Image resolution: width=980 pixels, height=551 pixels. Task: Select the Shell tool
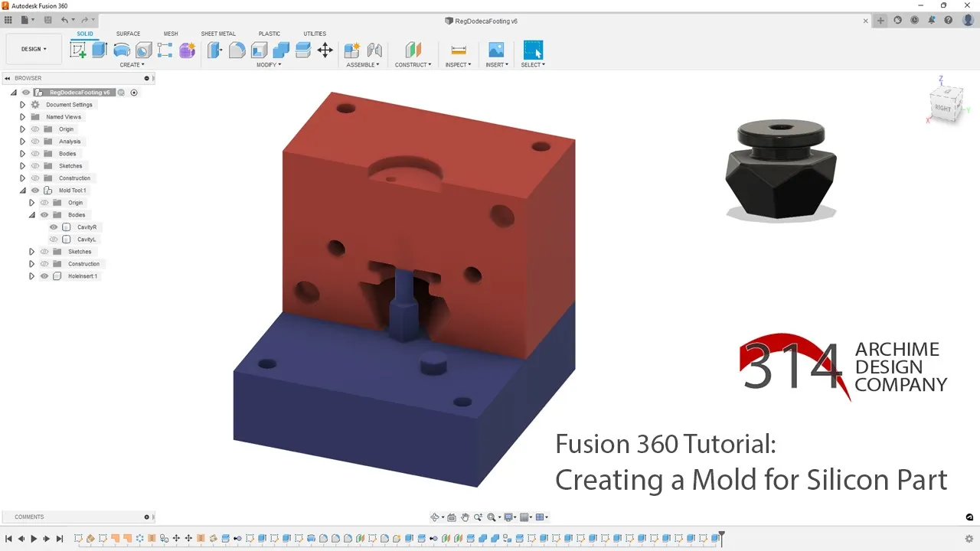pos(259,51)
